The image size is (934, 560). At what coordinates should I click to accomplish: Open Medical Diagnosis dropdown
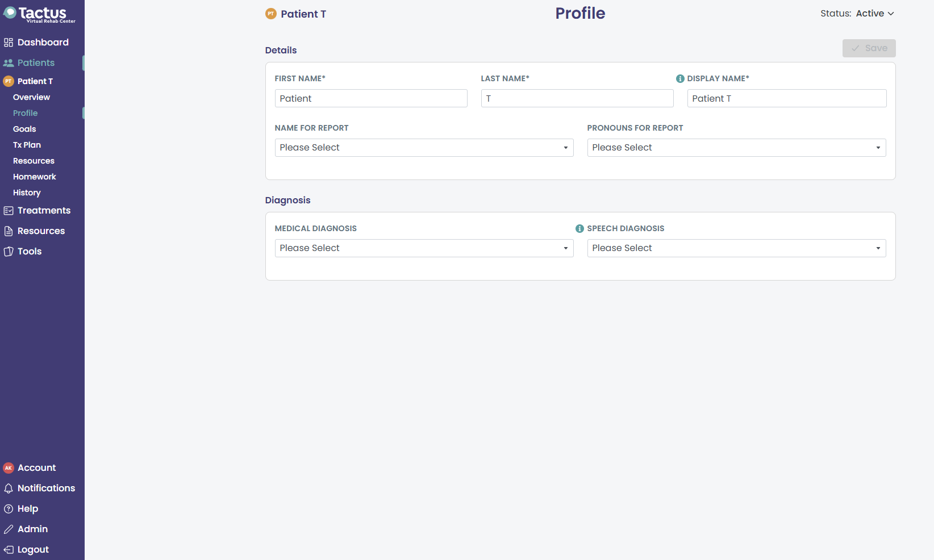pos(424,248)
